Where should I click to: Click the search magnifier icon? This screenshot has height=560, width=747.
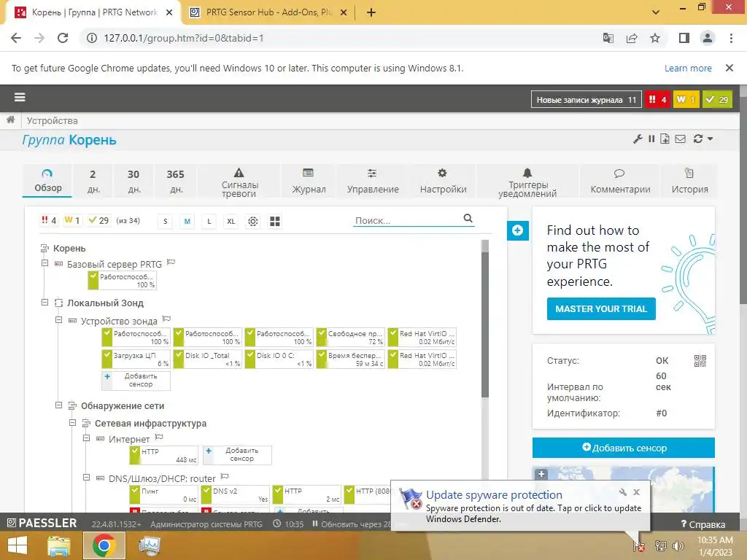tap(468, 219)
